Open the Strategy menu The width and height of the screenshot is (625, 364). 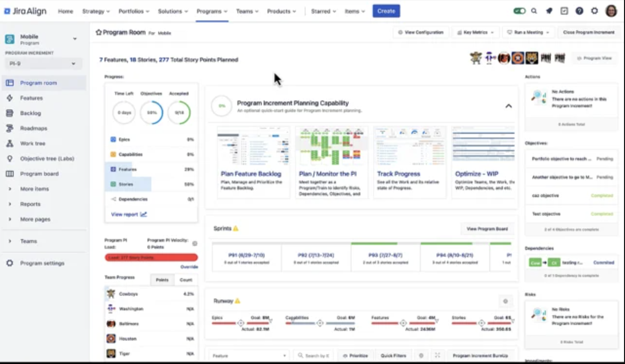coord(96,11)
